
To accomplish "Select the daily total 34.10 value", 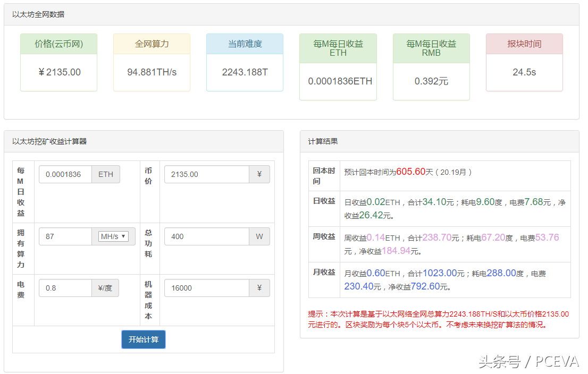I will point(434,202).
